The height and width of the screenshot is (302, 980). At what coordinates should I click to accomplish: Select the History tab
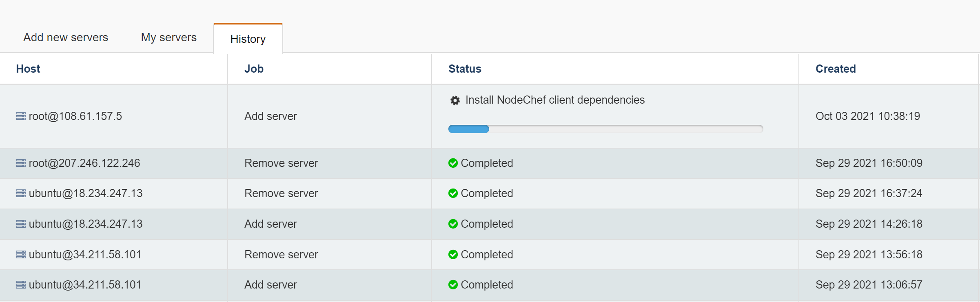tap(248, 39)
